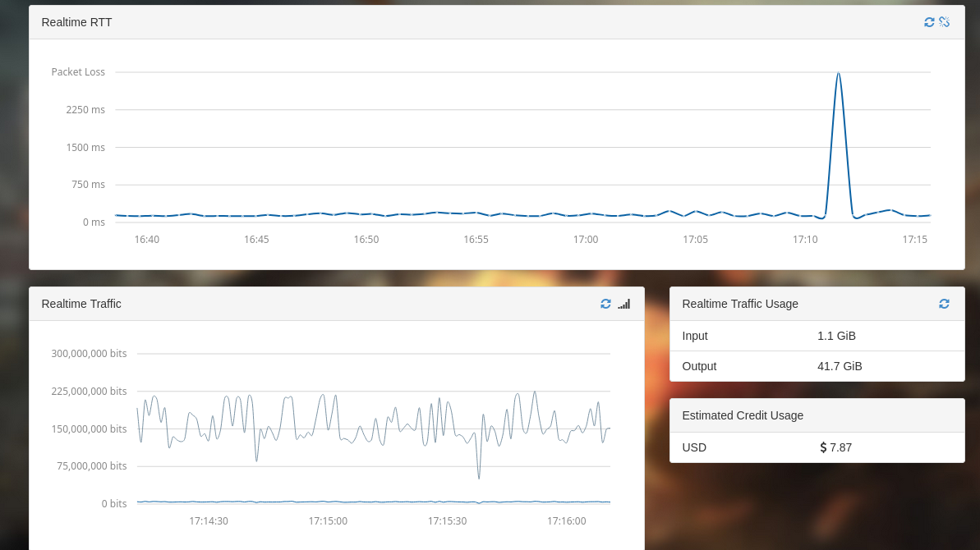980x550 pixels.
Task: Click the 17:15:00 label on traffic chart
Action: [328, 521]
